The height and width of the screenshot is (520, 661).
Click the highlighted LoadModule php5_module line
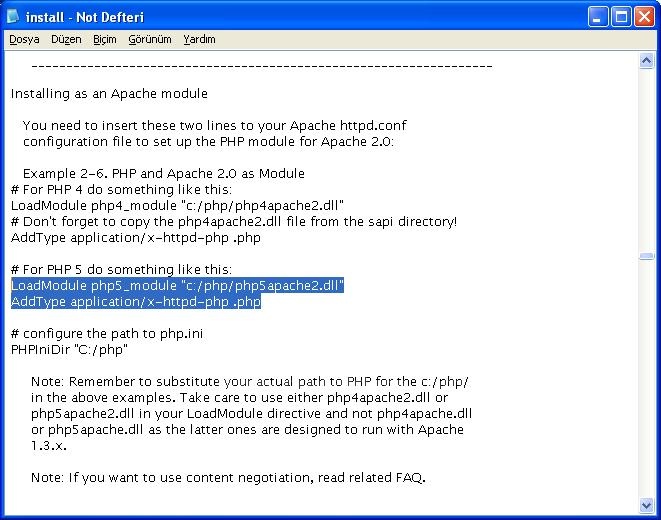(177, 286)
